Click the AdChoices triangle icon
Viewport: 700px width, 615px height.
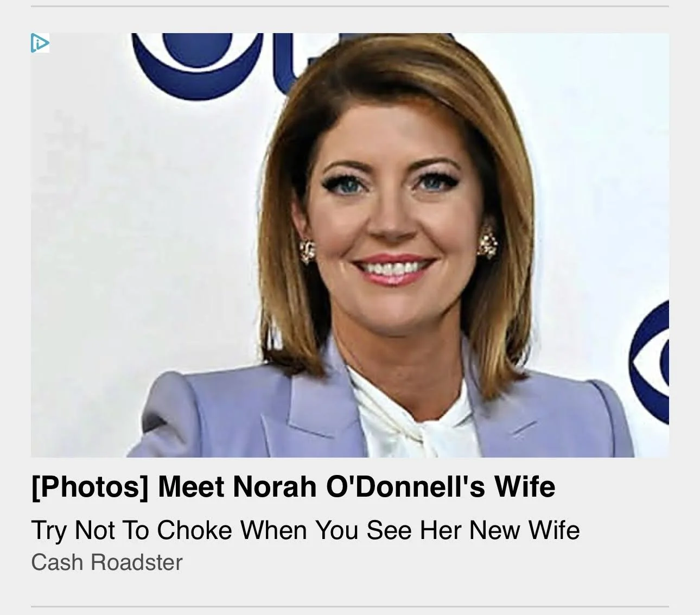[x=40, y=43]
